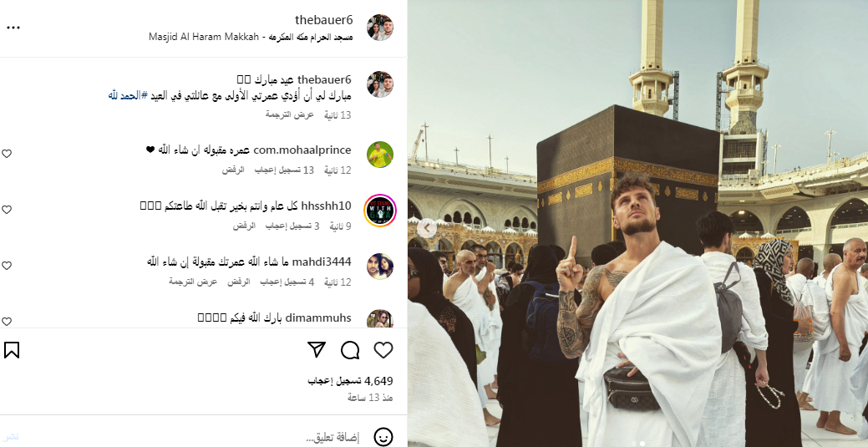Go to previous photo with left arrow
This screenshot has height=447, width=868.
click(x=426, y=227)
